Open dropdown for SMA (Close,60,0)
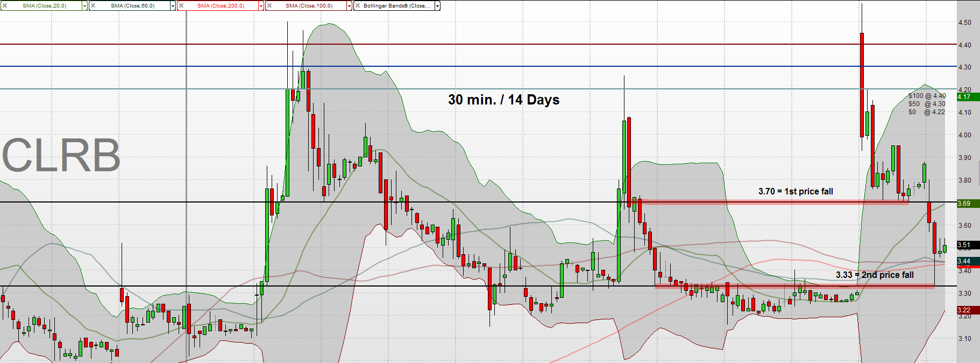980x363 pixels. 173,6
